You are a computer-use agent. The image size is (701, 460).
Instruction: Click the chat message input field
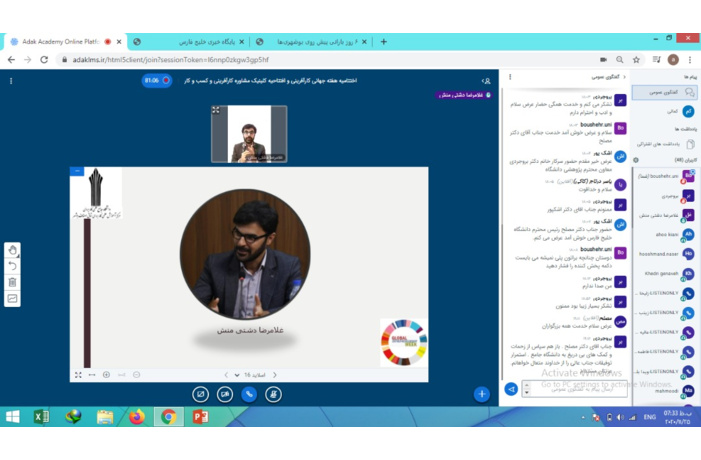click(x=570, y=388)
